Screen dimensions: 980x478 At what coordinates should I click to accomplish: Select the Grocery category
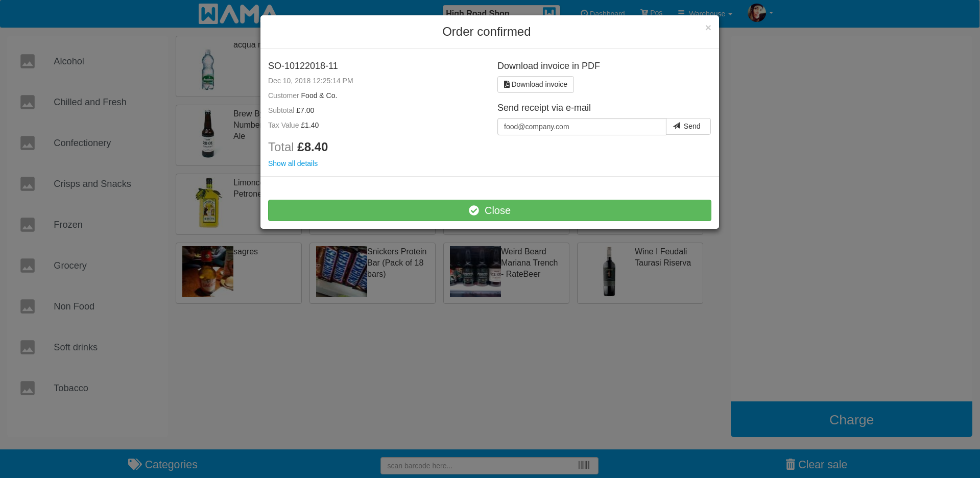coord(70,266)
